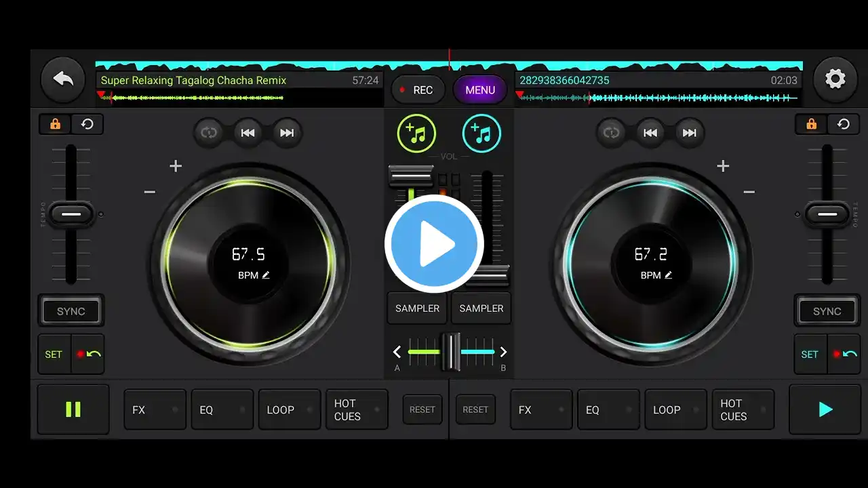Nudge crossfader toward deck B arrow
The height and width of the screenshot is (488, 868).
[503, 352]
